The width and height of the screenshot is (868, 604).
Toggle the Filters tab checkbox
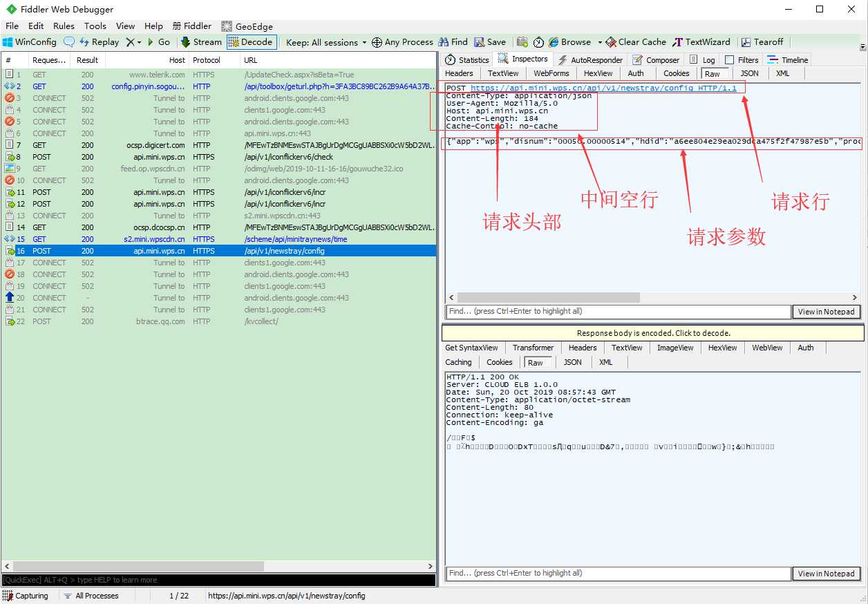pos(729,60)
